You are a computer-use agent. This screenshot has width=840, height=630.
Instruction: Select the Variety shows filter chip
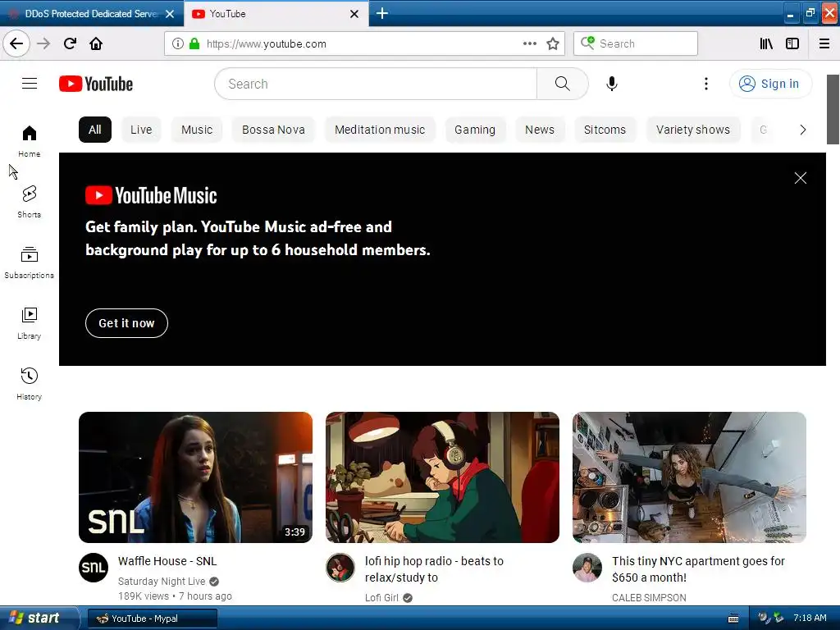coord(692,130)
